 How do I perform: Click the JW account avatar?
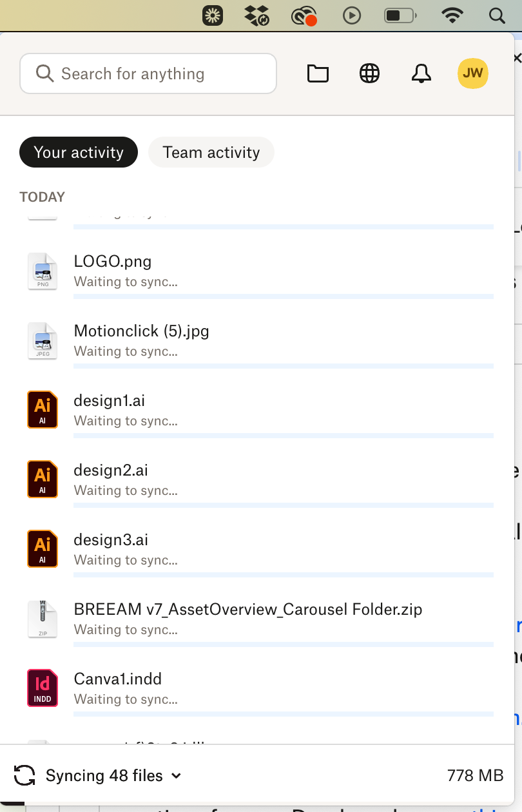(x=472, y=74)
